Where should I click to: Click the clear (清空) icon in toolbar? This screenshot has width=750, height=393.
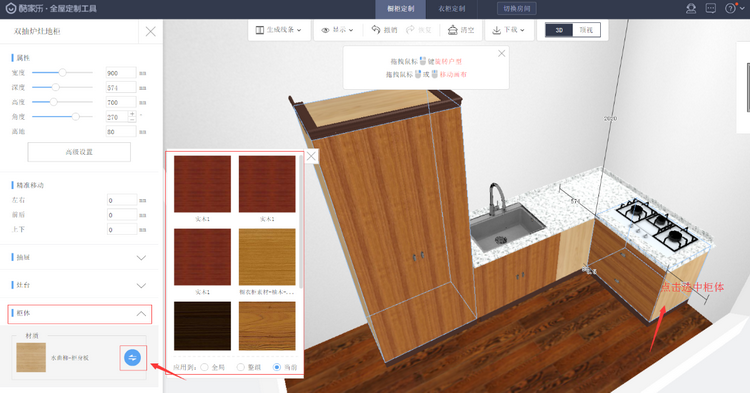(x=452, y=30)
